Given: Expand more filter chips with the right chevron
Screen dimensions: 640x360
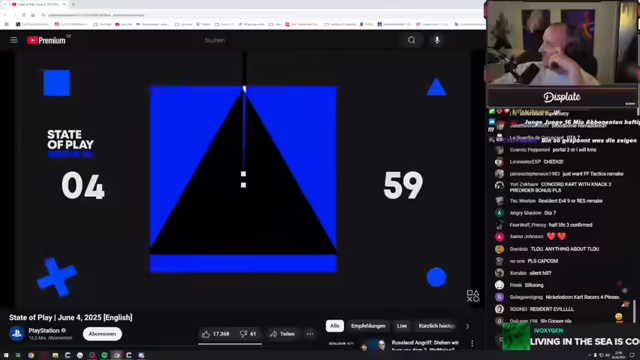Looking at the screenshot, I should [467, 326].
